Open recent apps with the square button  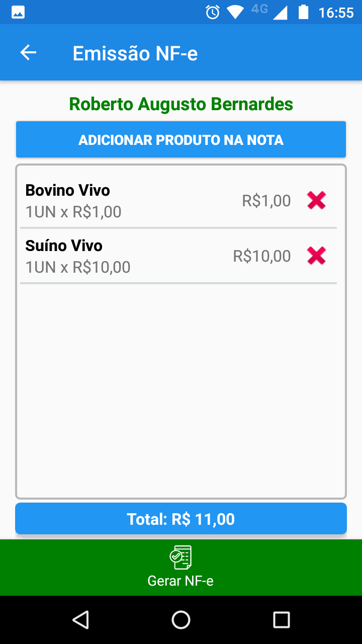pyautogui.click(x=281, y=620)
